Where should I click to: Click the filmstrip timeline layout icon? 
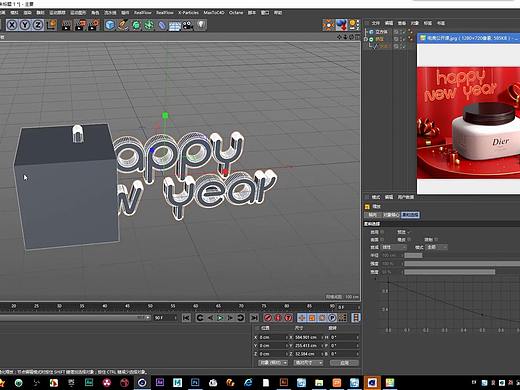click(x=356, y=318)
